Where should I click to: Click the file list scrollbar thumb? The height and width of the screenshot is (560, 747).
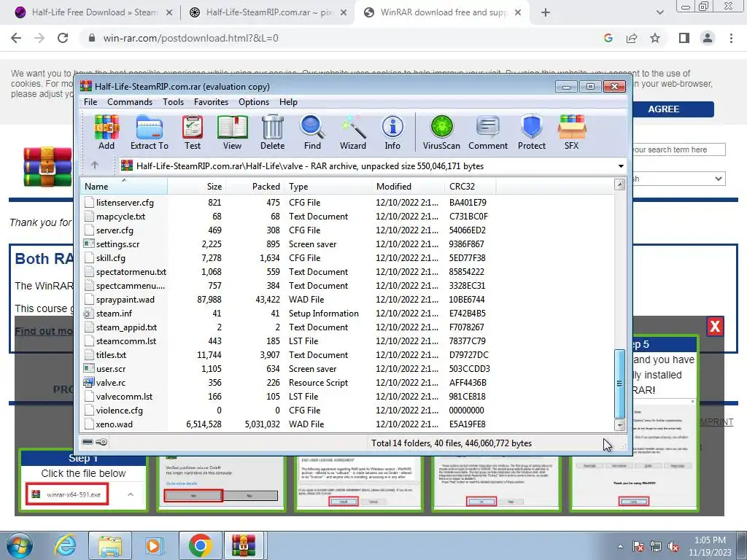619,383
